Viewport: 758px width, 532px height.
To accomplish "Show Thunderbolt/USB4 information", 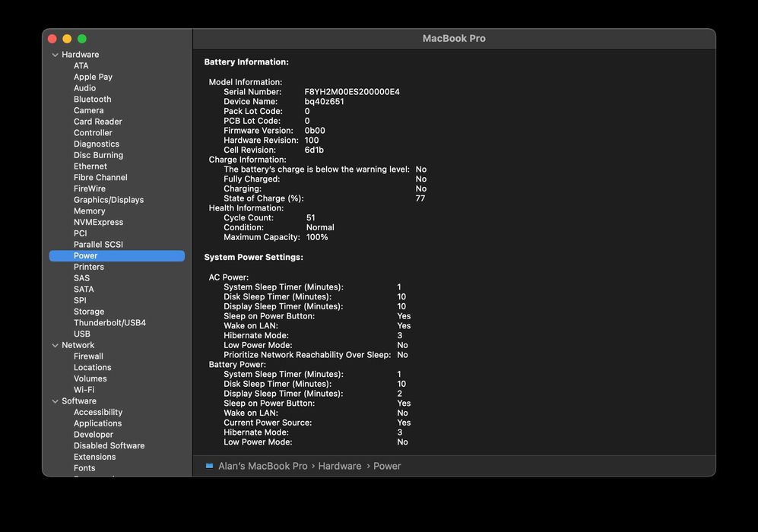I will (109, 323).
